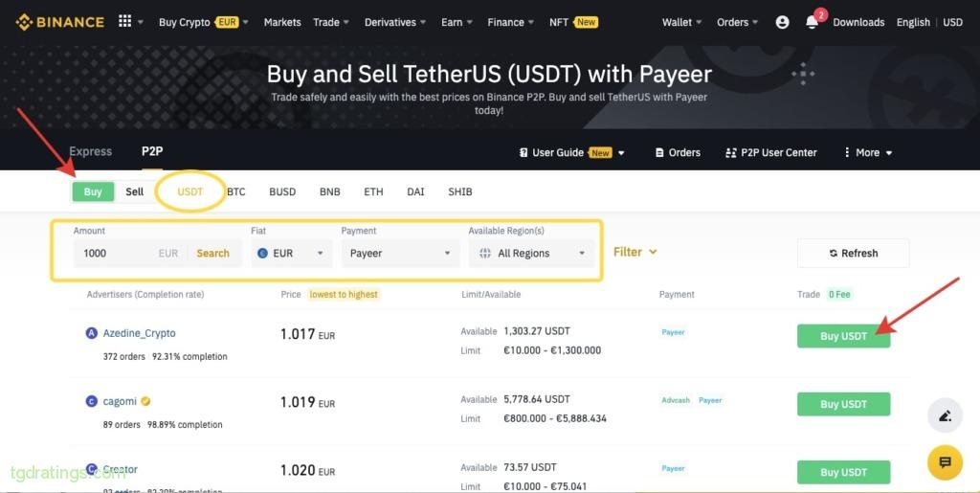This screenshot has width=980, height=493.
Task: Open the Downloads link
Action: pos(858,22)
